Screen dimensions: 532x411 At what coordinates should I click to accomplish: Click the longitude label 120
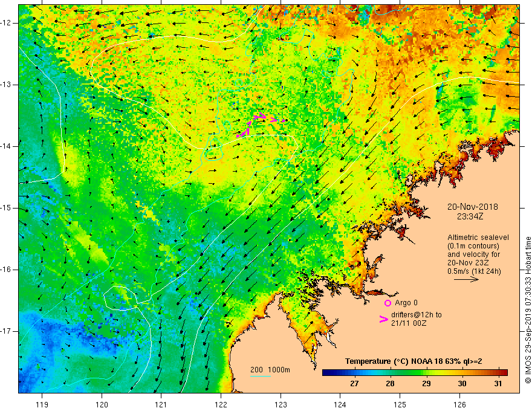coord(102,405)
